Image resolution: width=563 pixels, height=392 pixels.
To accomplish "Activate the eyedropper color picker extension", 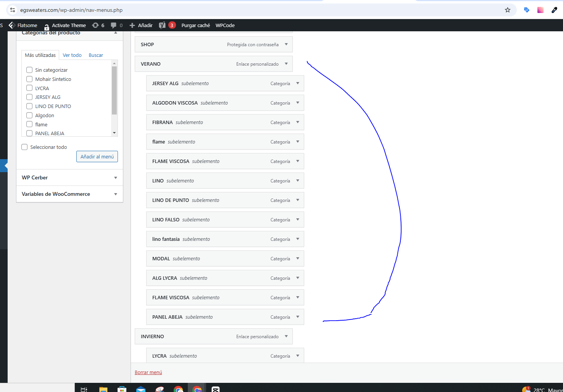I will pyautogui.click(x=554, y=10).
